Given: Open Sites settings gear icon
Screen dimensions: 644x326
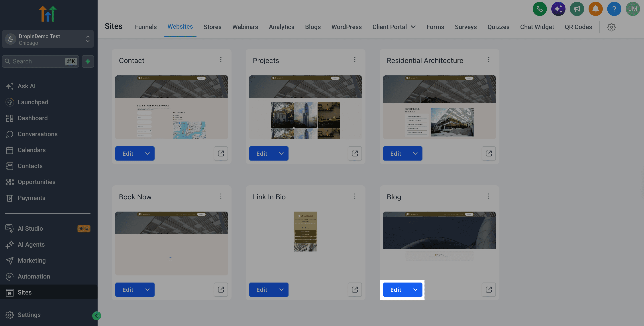Looking at the screenshot, I should click(x=611, y=27).
